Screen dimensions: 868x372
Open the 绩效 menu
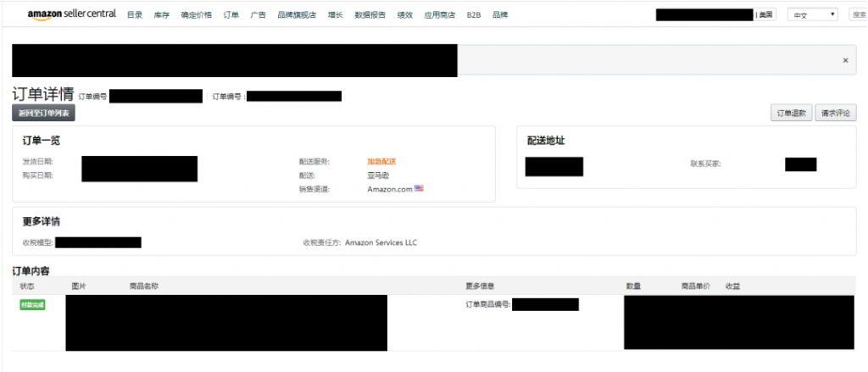tap(405, 15)
